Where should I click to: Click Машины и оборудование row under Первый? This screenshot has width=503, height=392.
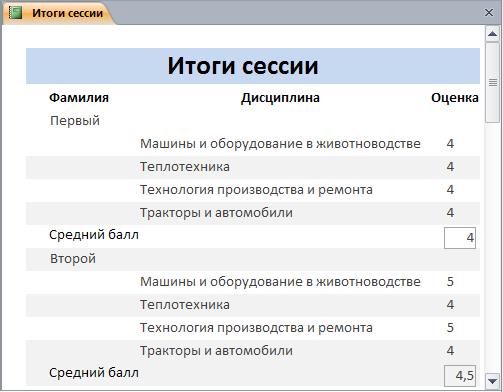click(x=253, y=144)
